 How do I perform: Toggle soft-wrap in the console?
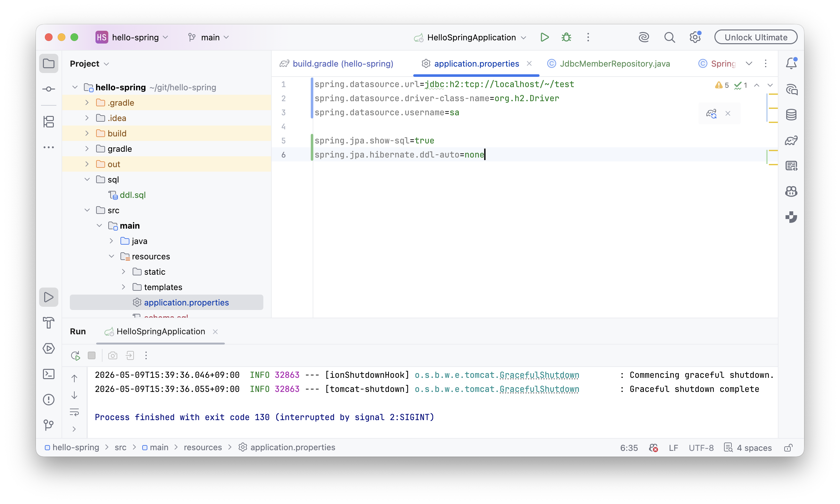tap(74, 412)
